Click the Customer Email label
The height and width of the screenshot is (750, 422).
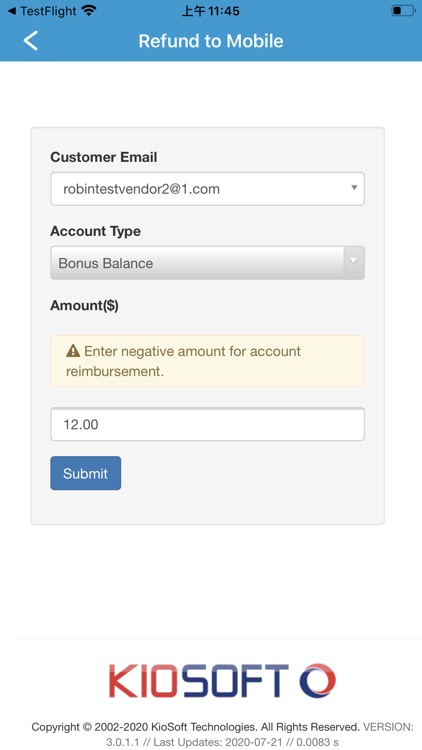[x=104, y=157]
